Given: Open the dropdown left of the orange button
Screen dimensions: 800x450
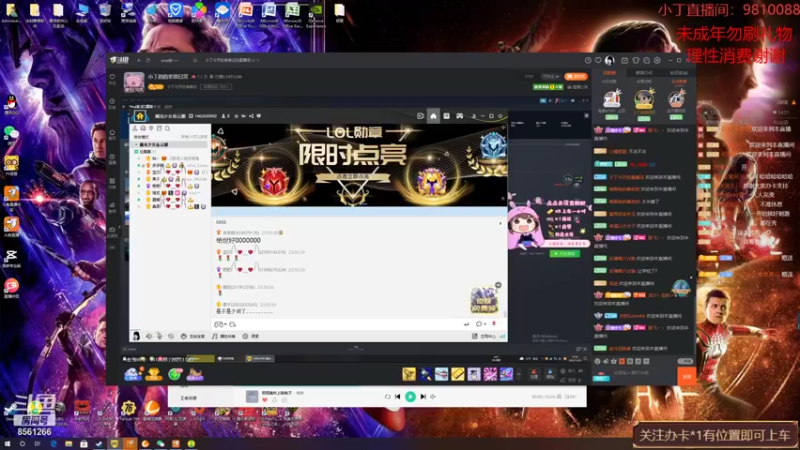Looking at the screenshot, I should 551,77.
